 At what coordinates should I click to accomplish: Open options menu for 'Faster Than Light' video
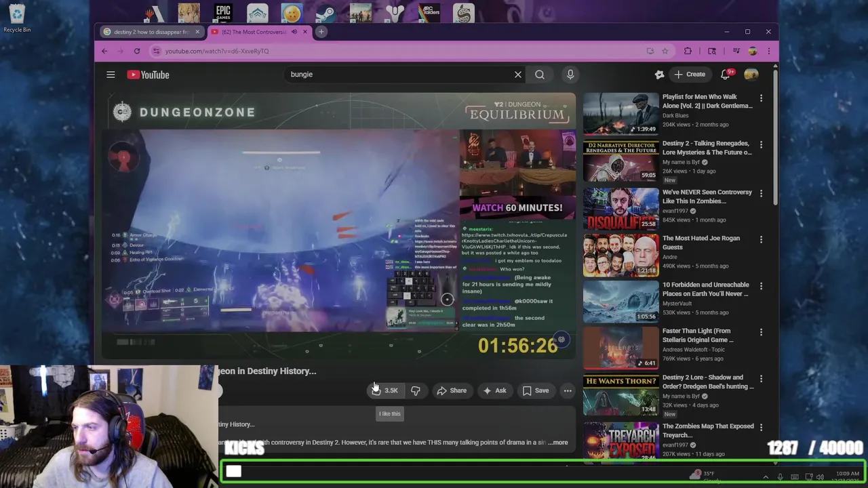(x=761, y=332)
